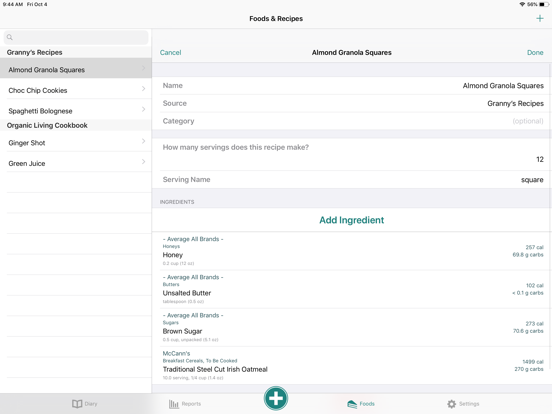Select Traditional Steel Cut Irish Oatmeal ingredient

[352, 365]
